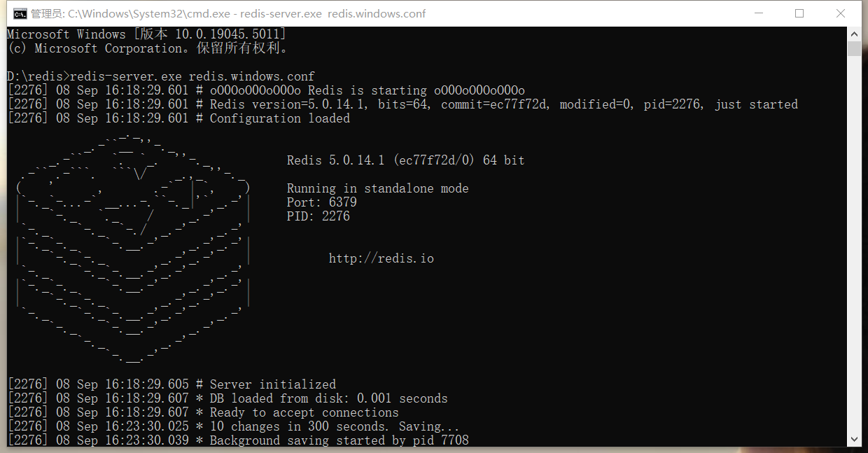Click the "Ready to accept connections" log line

point(304,412)
